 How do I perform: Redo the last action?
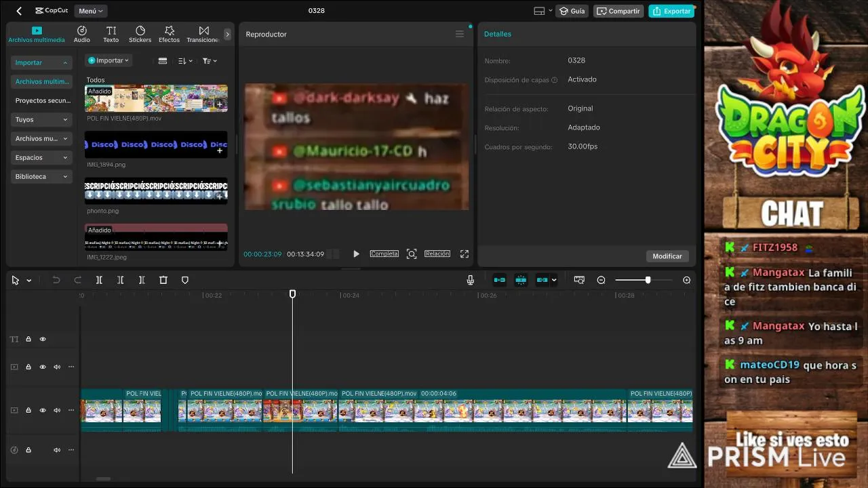pos(78,280)
